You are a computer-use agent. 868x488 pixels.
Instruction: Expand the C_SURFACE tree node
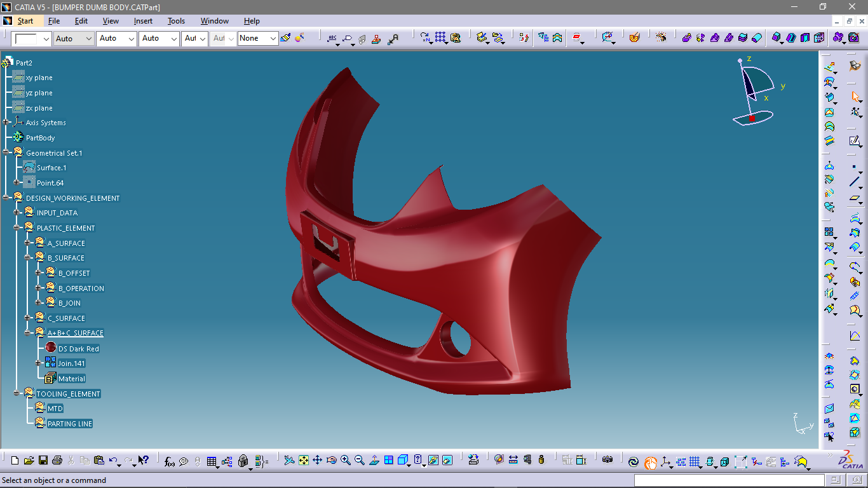coord(28,318)
